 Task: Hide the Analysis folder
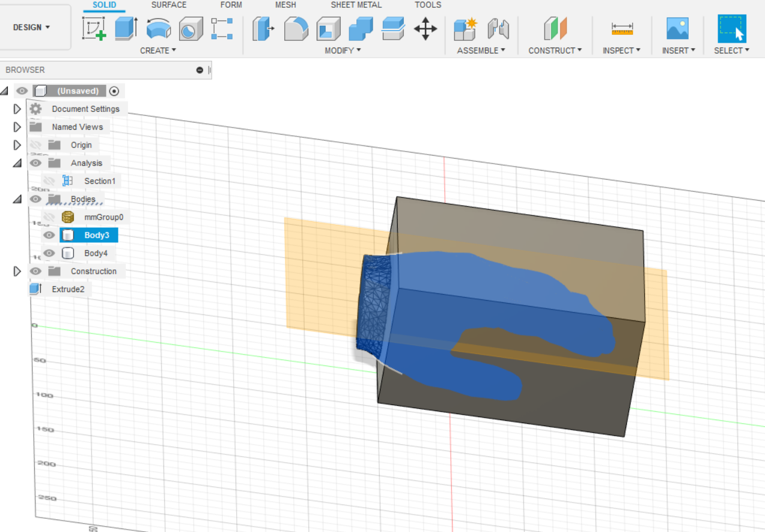[x=35, y=163]
